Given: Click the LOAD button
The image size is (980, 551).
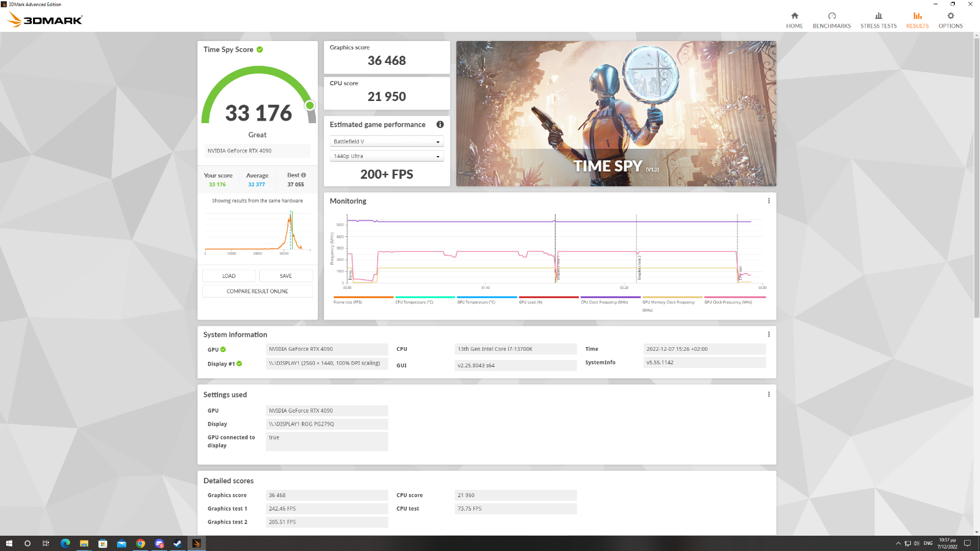Looking at the screenshot, I should pos(229,276).
